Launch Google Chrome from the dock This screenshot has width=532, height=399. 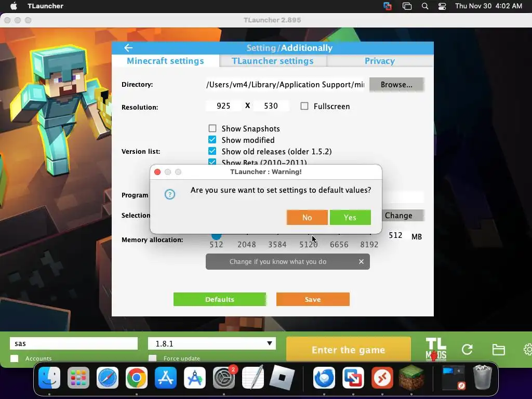pos(137,378)
